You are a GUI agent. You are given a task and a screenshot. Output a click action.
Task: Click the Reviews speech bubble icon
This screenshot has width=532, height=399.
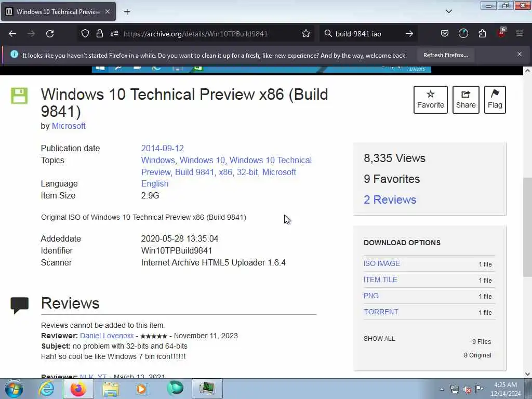[x=19, y=305]
